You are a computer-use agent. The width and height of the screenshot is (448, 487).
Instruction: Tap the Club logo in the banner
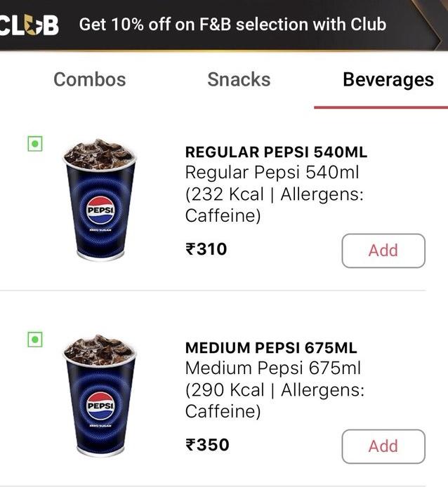coord(28,25)
